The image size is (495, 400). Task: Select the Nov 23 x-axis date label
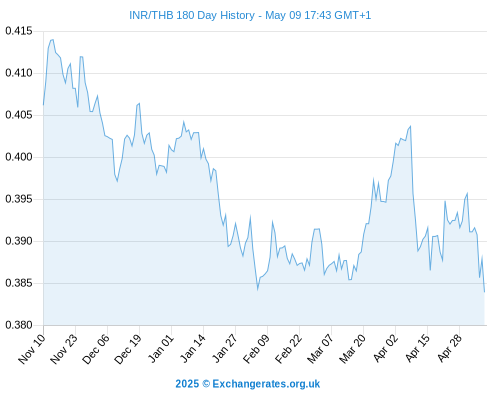(63, 349)
